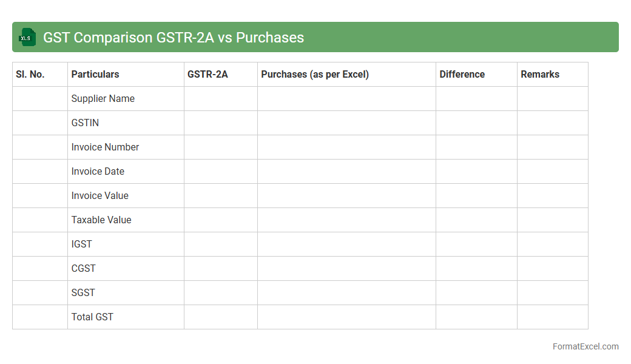Open the FormatExcel.com link

pyautogui.click(x=585, y=346)
